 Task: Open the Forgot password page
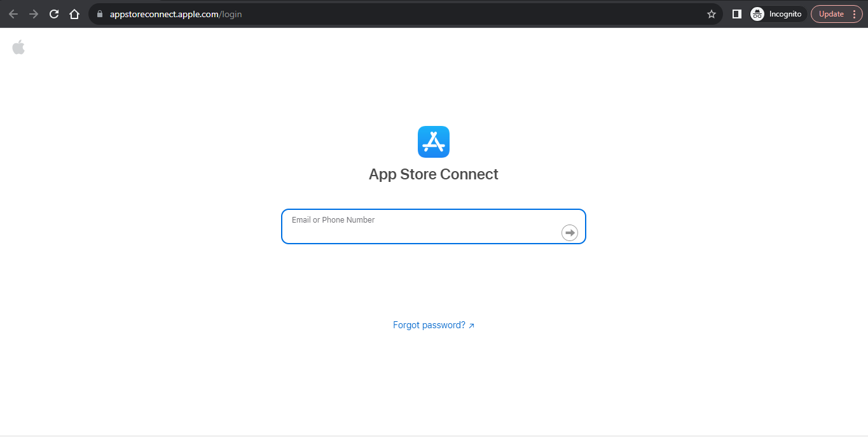tap(428, 324)
